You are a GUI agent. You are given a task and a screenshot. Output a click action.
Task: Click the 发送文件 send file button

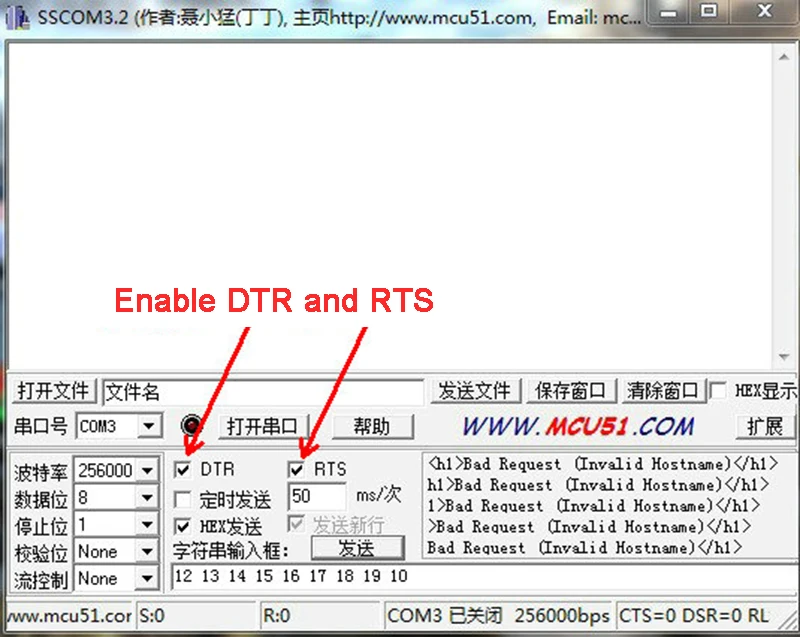[476, 391]
